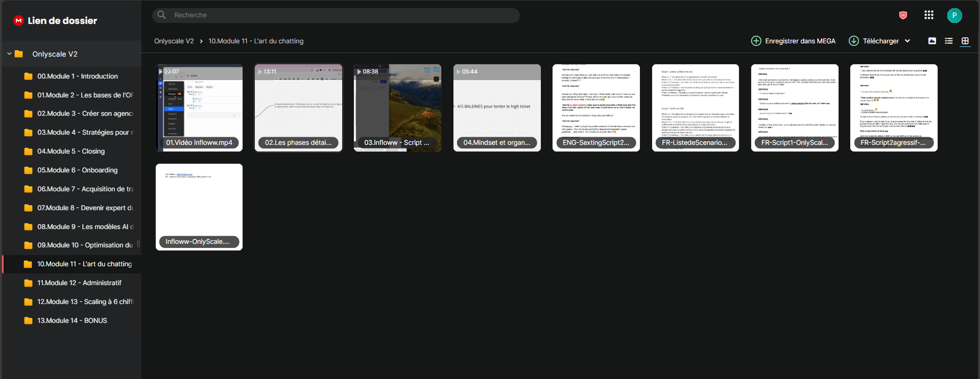980x379 pixels.
Task: Click the plus icon for Enregistrer dans MEGA
Action: [756, 41]
